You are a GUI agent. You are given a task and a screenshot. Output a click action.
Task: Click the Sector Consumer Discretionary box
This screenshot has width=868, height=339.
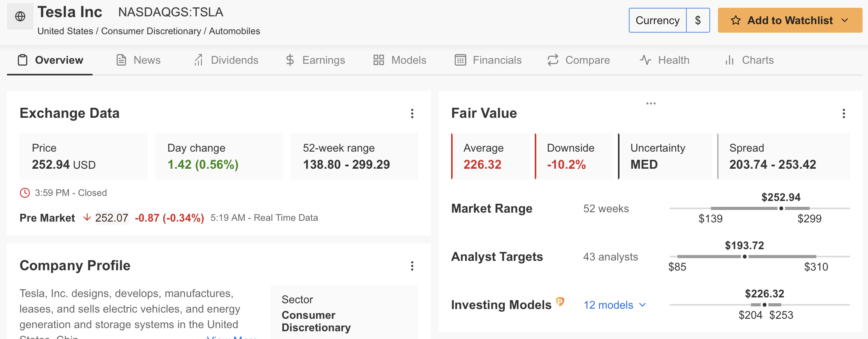coord(345,312)
